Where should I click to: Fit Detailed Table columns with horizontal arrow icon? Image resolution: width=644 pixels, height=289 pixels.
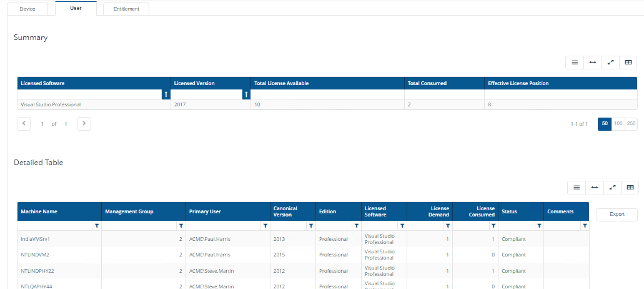pos(594,188)
